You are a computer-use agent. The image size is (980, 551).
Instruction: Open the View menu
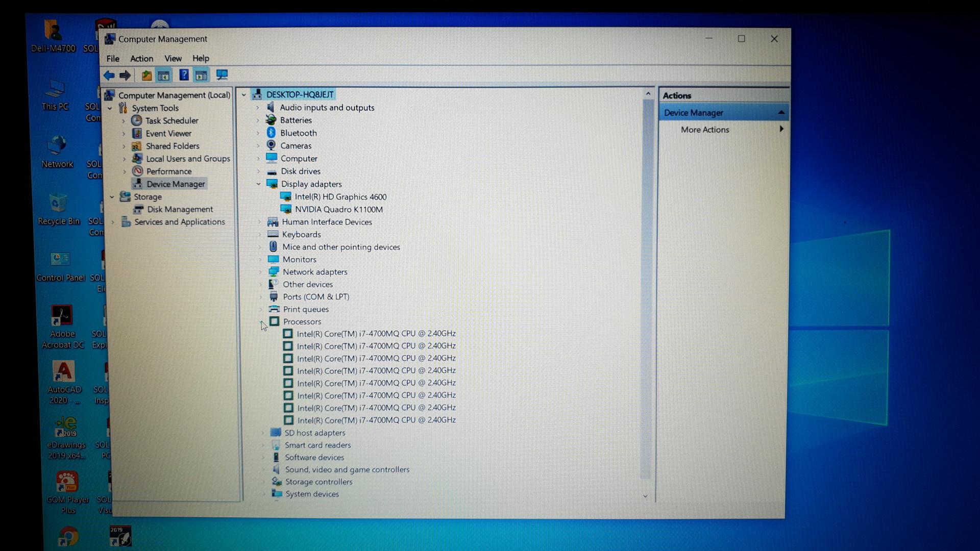coord(173,59)
